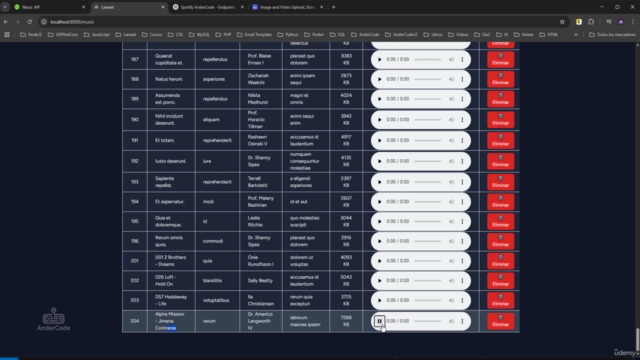Reload the current page
Screen dimensions: 640x360
pos(29,22)
